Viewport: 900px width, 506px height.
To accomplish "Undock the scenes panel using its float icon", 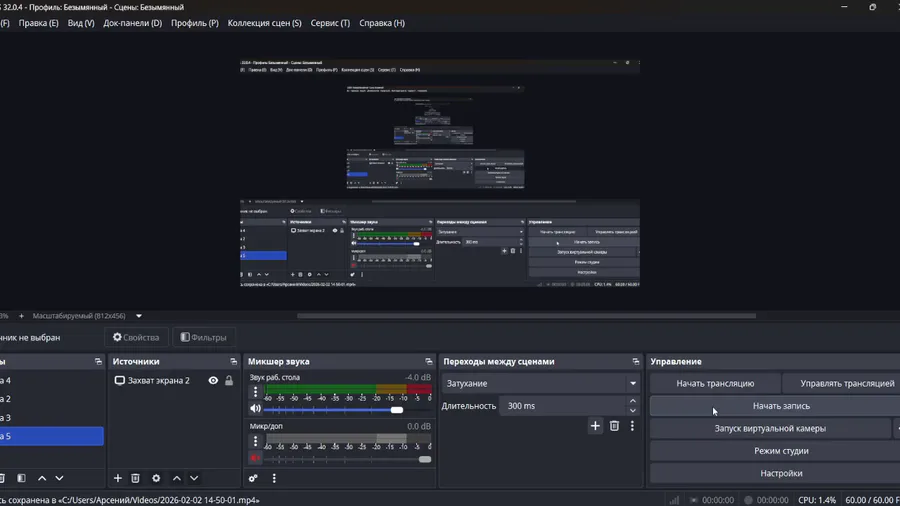I will [x=98, y=361].
